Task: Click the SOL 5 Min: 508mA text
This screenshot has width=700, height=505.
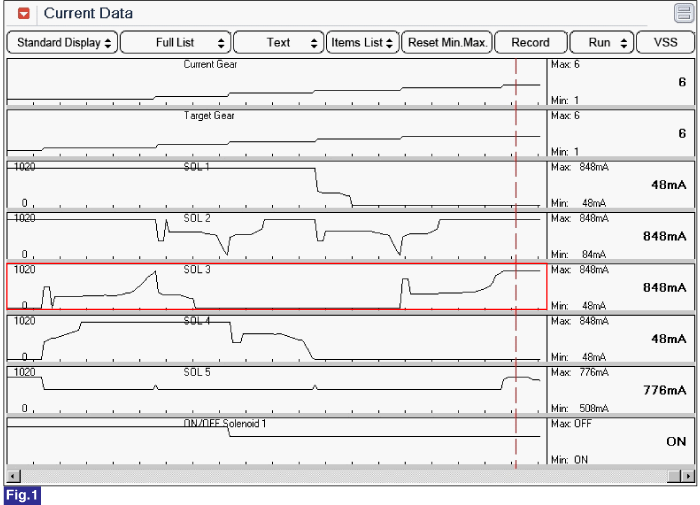Action: pyautogui.click(x=579, y=408)
